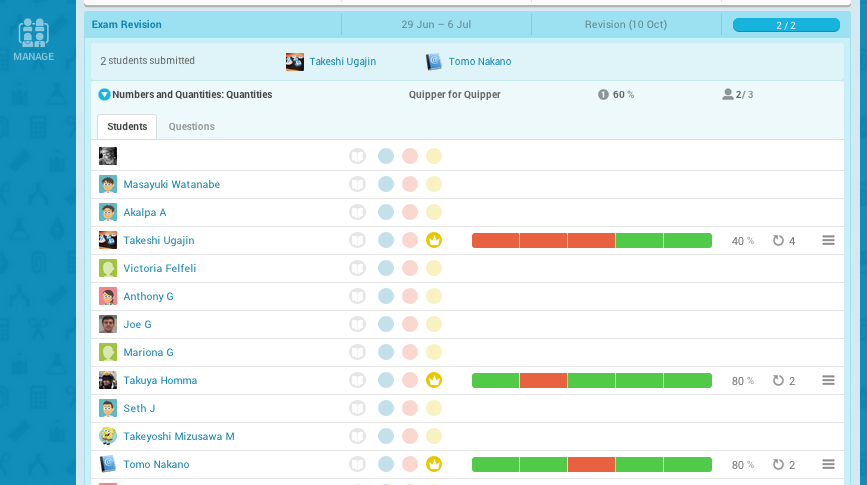Click Anthony G's name
This screenshot has width=867, height=485.
click(148, 296)
